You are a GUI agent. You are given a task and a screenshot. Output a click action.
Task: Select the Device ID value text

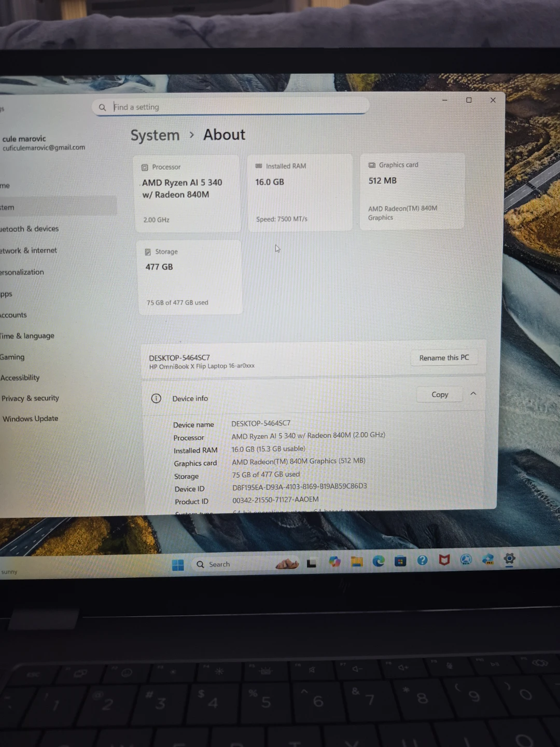click(x=300, y=487)
